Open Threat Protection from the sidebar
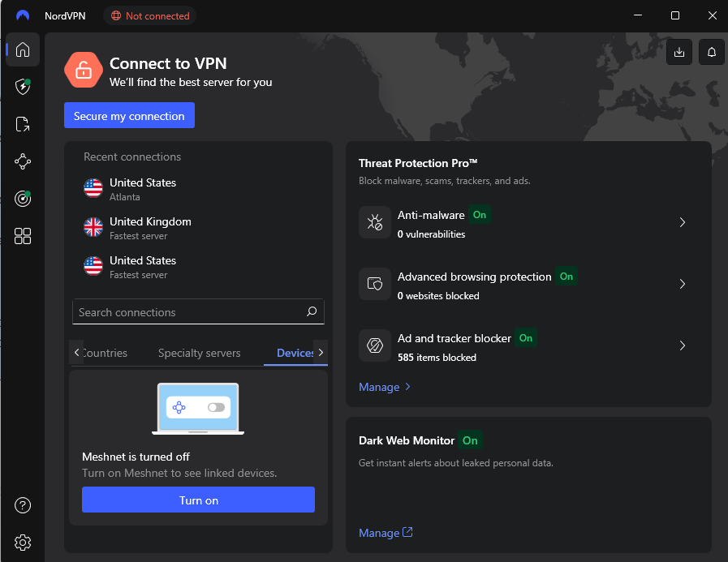728x562 pixels. coord(23,87)
